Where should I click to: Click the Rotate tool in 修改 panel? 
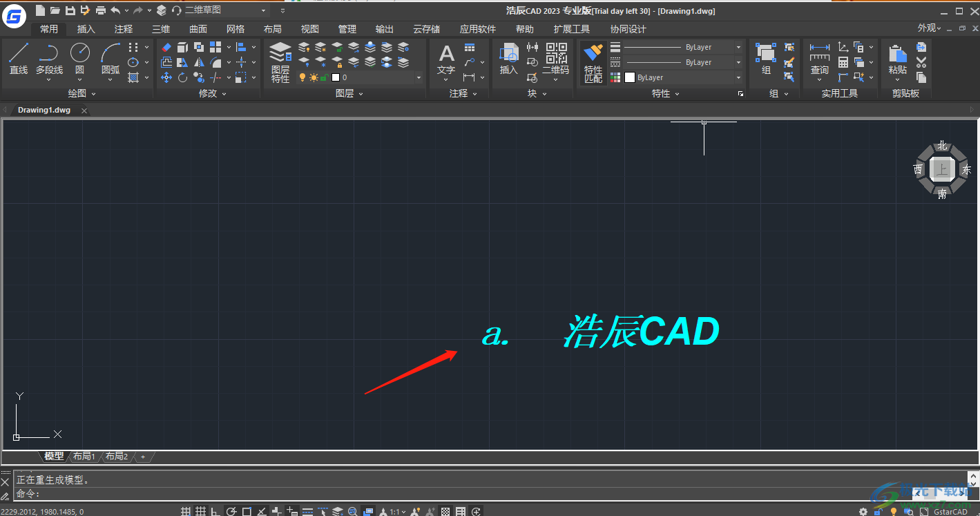183,77
